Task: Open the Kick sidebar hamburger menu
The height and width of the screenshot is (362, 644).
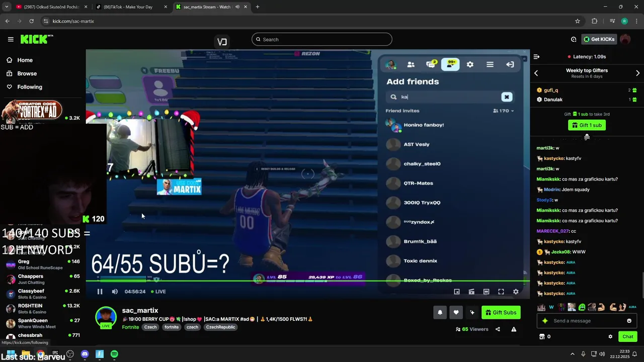Action: pyautogui.click(x=11, y=39)
